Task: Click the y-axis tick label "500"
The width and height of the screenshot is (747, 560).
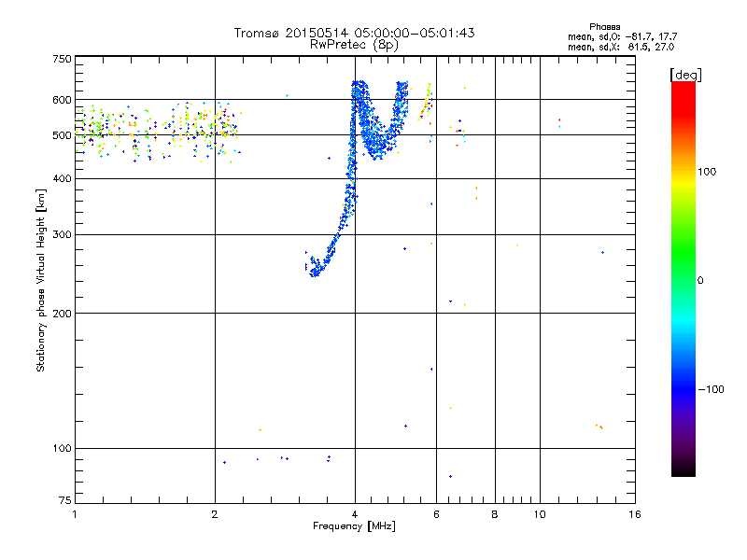Action: [x=62, y=135]
